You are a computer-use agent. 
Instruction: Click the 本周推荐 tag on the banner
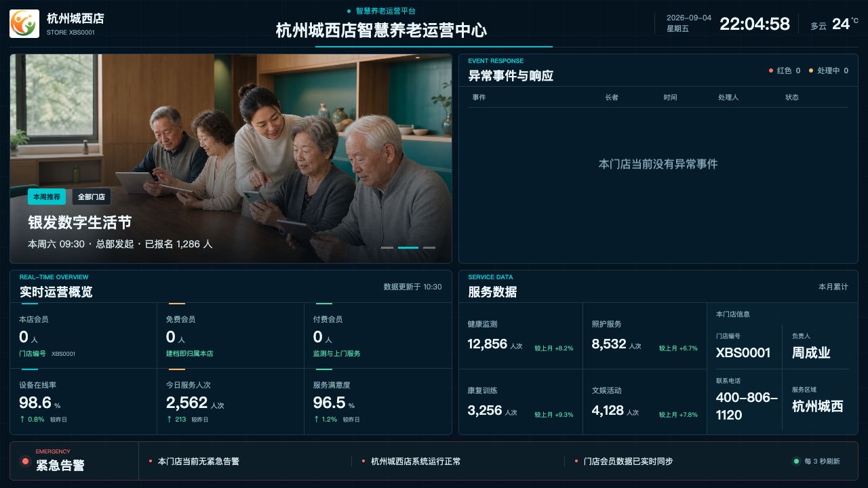(47, 197)
